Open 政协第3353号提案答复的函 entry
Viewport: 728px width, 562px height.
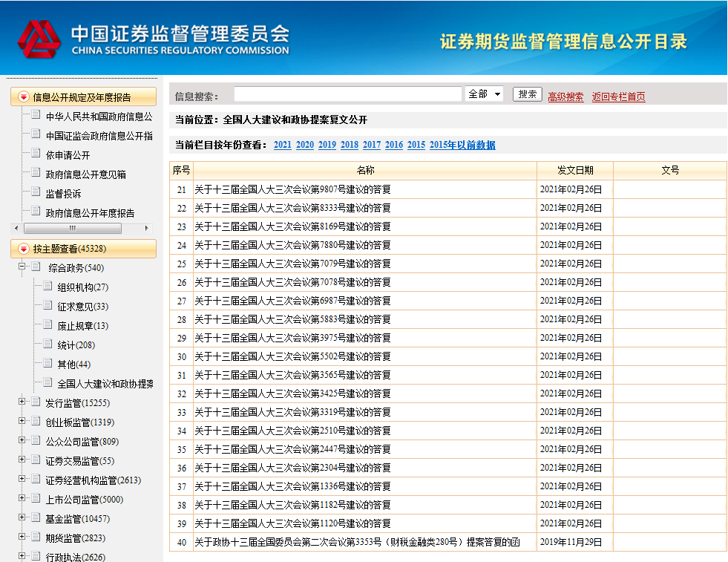tap(358, 543)
